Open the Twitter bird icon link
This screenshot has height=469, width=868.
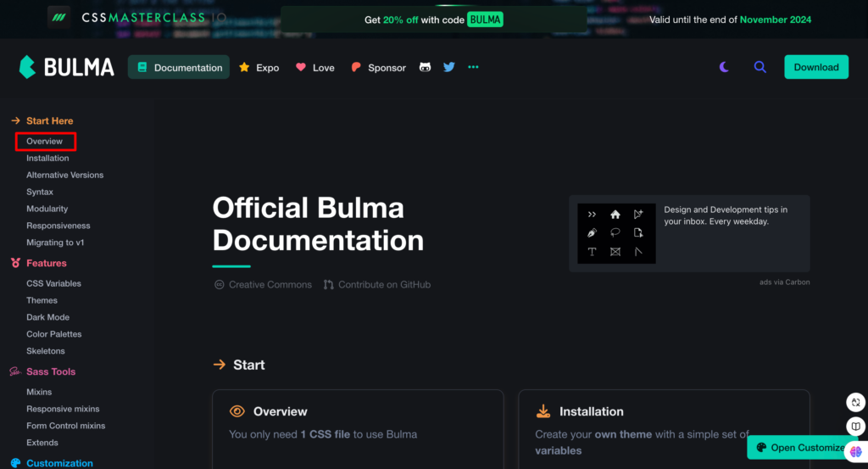point(449,67)
